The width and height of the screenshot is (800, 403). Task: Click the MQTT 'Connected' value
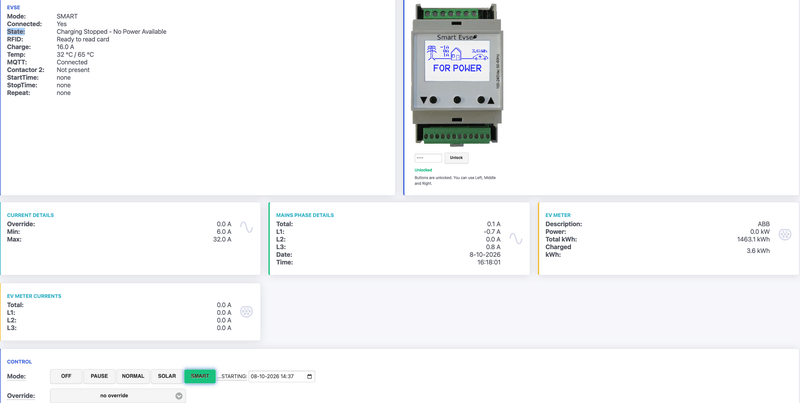(72, 62)
